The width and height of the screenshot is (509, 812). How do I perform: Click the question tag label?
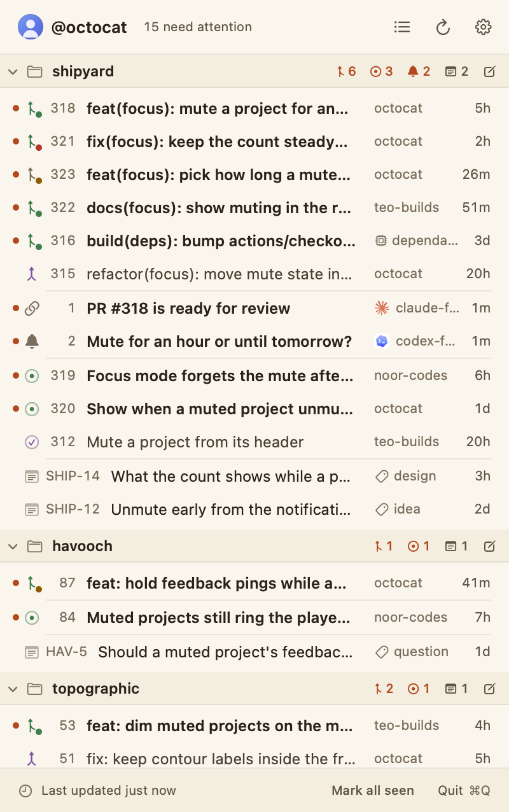pos(412,652)
